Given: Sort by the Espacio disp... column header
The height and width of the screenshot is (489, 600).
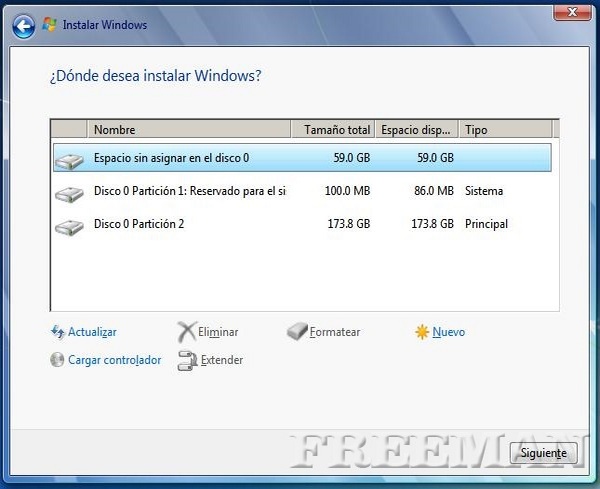Looking at the screenshot, I should click(x=417, y=129).
